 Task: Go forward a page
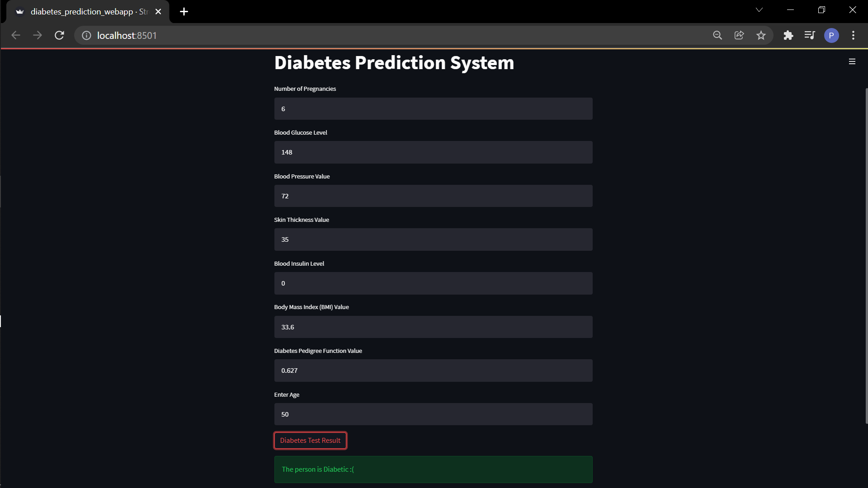[x=38, y=35]
